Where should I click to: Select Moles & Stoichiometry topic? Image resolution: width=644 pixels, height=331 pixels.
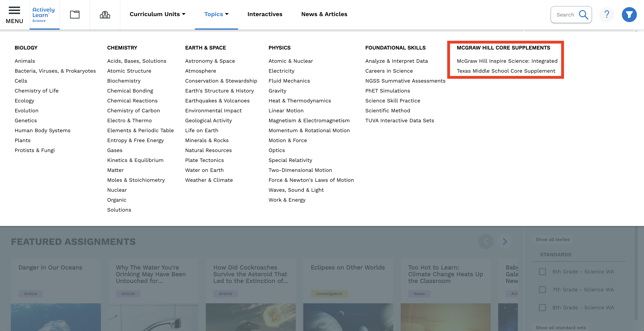(x=136, y=180)
